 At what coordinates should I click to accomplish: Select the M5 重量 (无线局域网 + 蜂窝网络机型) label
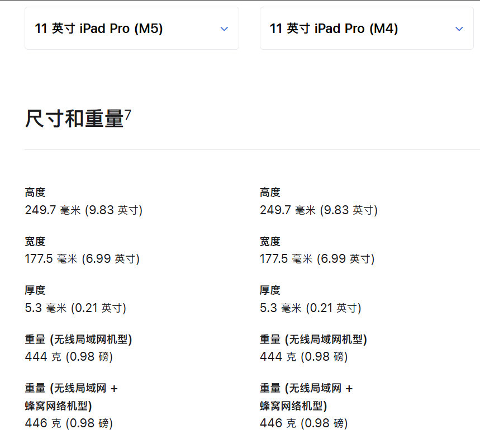[x=72, y=397]
